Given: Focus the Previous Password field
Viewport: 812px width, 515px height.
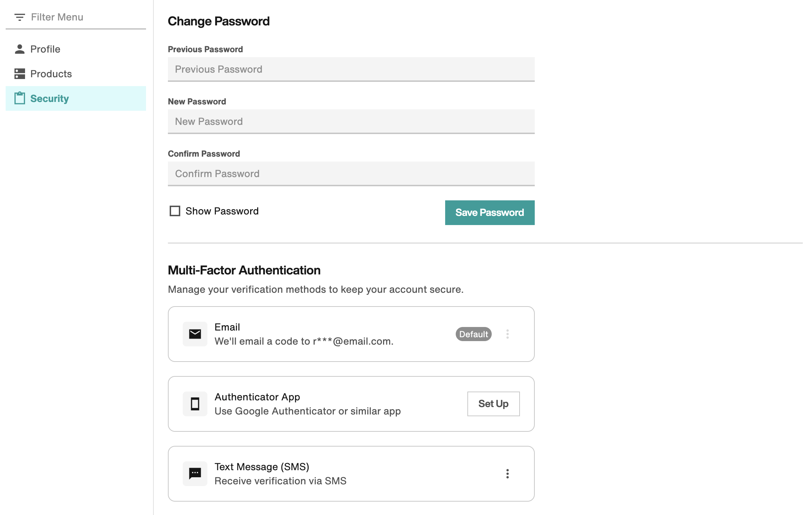Looking at the screenshot, I should [x=351, y=69].
